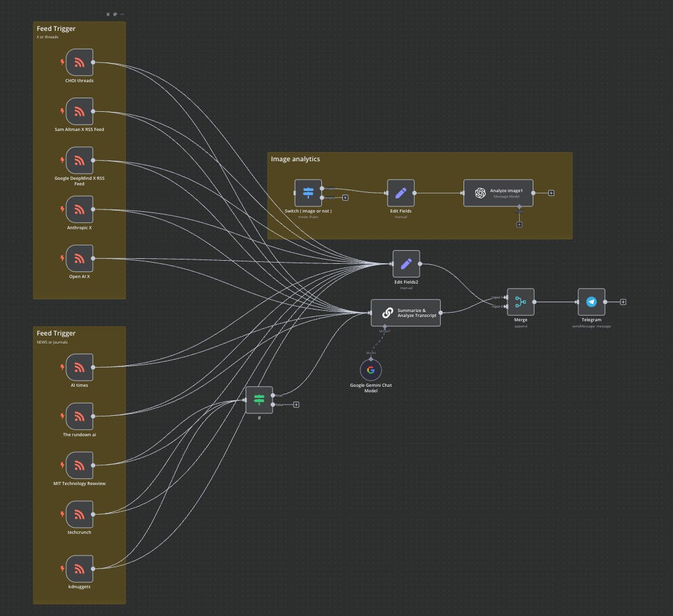Click the Edit Fields node output connector
This screenshot has width=673, height=616.
pos(415,193)
